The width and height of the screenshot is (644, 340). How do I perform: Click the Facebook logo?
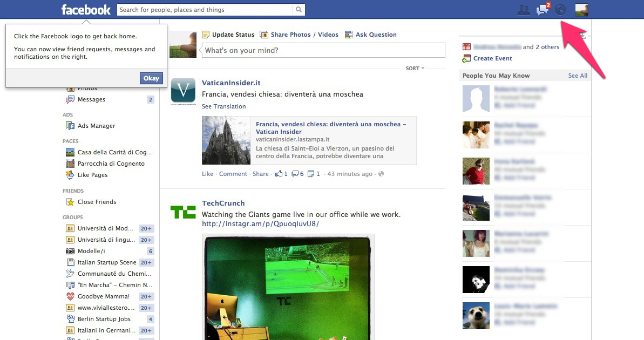click(86, 10)
